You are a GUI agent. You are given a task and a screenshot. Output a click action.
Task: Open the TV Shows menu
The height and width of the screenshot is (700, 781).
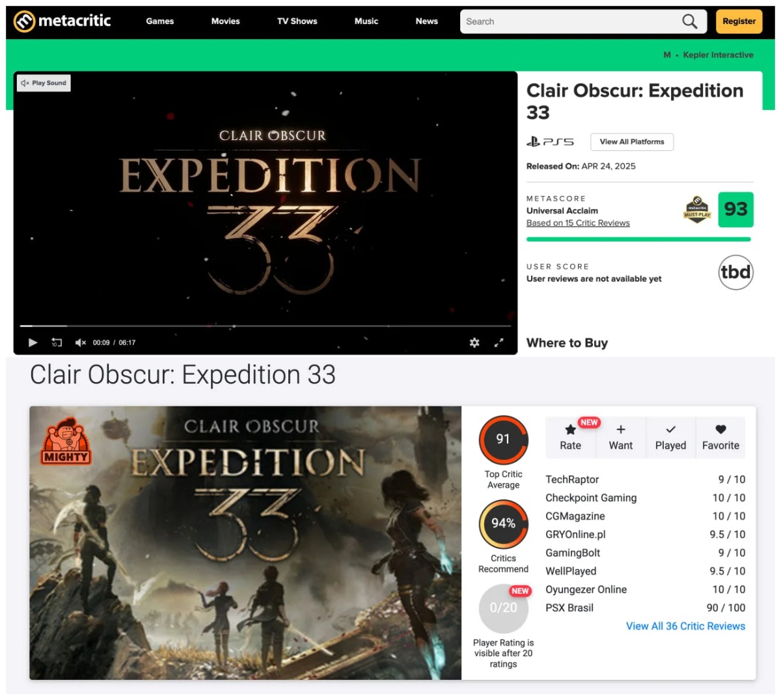coord(297,21)
